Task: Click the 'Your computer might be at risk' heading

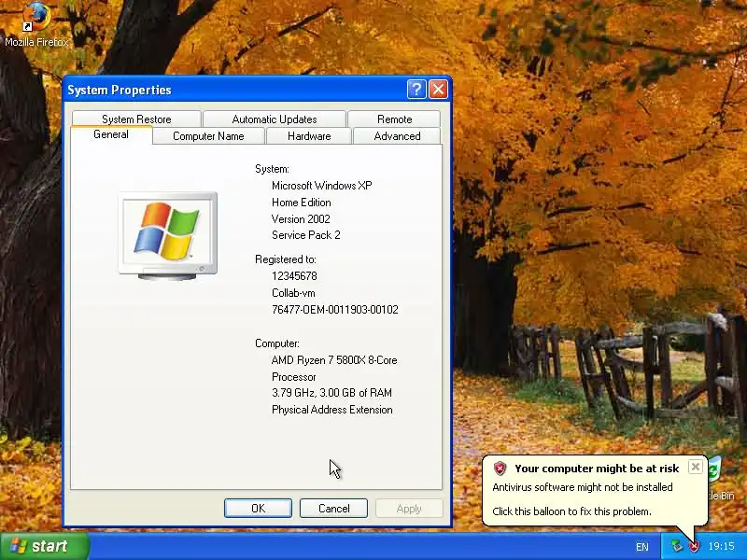Action: click(597, 469)
